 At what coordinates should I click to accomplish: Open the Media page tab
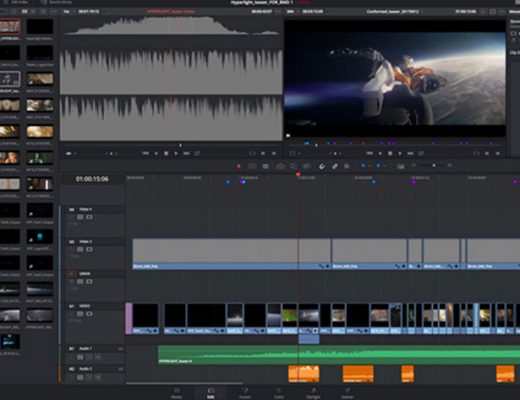point(177,393)
